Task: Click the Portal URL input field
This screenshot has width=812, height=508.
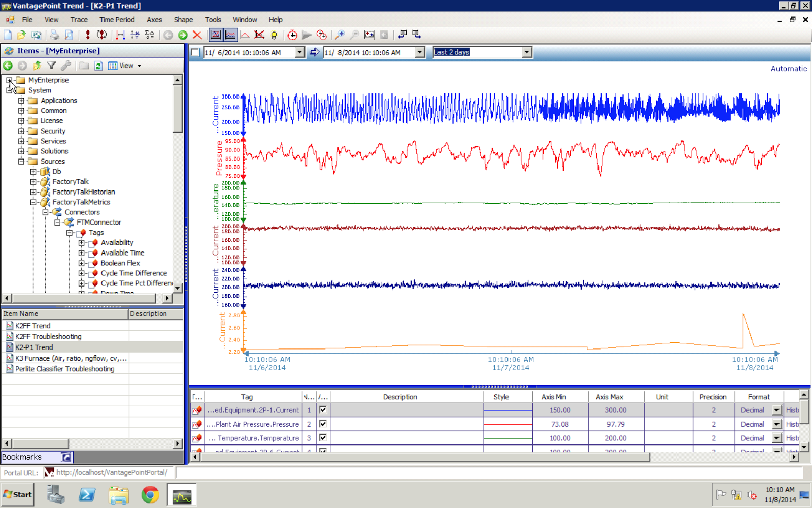Action: tap(489, 472)
